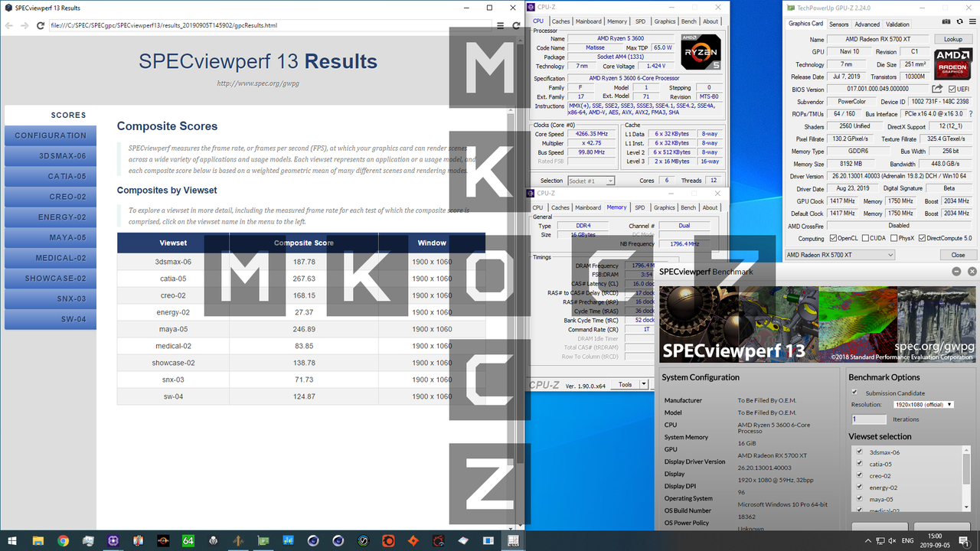This screenshot has width=980, height=551.
Task: Uncheck the 3dsmax-06 viewset
Action: click(x=859, y=451)
